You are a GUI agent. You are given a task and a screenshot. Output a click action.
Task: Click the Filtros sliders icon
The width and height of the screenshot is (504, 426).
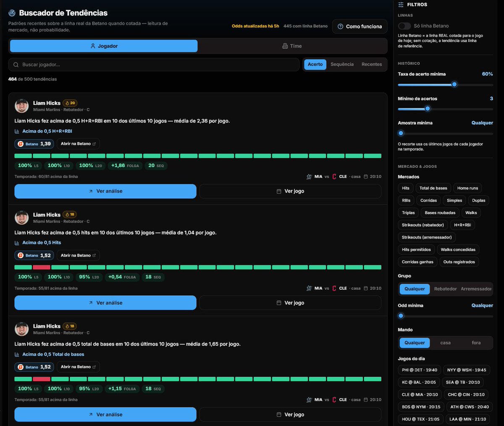pyautogui.click(x=401, y=5)
